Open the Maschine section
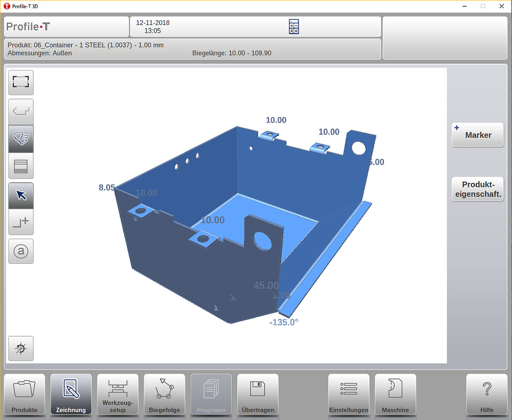 click(395, 394)
